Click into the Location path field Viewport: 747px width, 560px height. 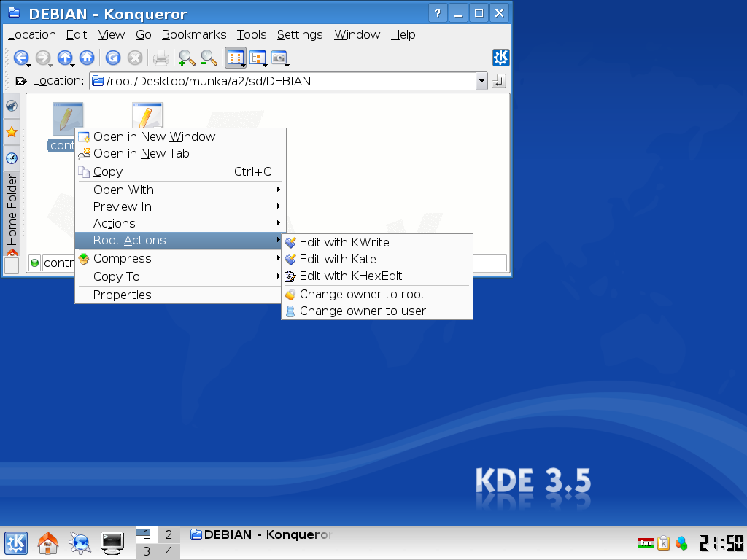tap(282, 81)
